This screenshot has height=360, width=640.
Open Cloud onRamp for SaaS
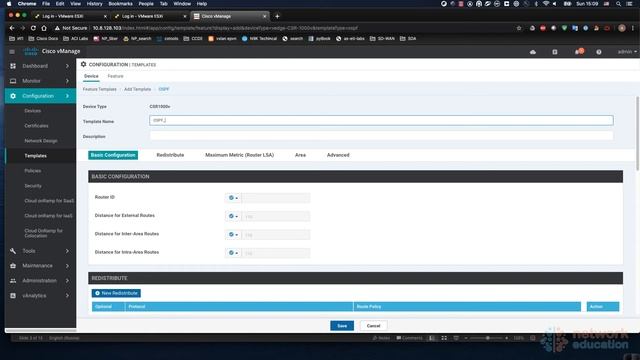[49, 201]
